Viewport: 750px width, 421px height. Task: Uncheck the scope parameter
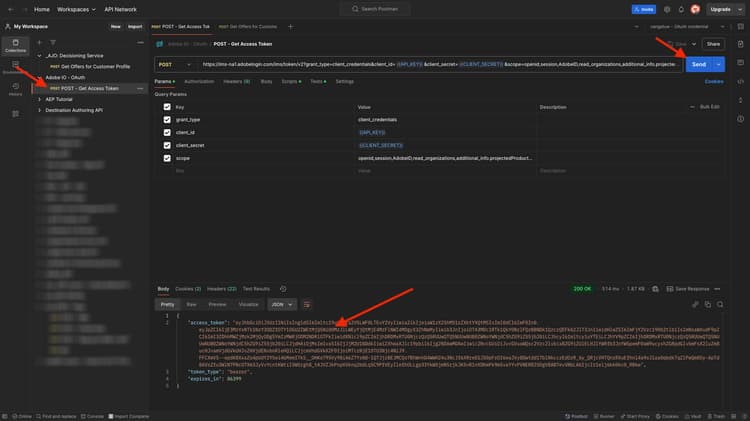coord(167,158)
